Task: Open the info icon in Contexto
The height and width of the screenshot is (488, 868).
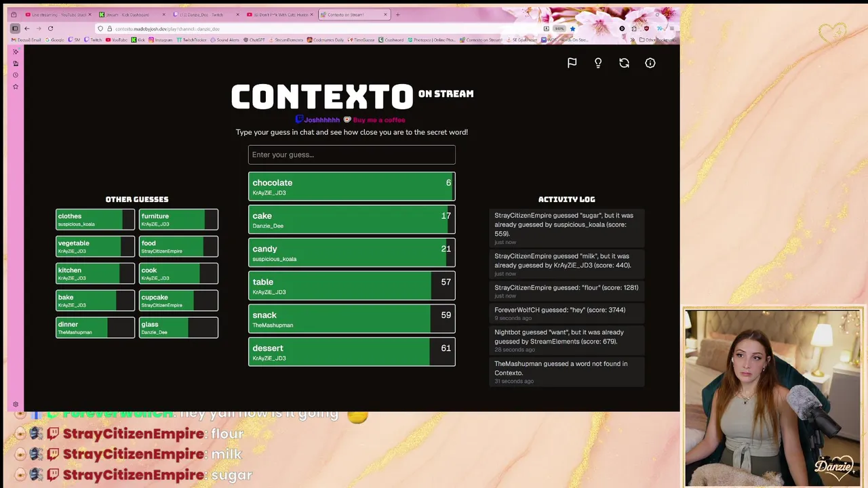Action: tap(650, 63)
